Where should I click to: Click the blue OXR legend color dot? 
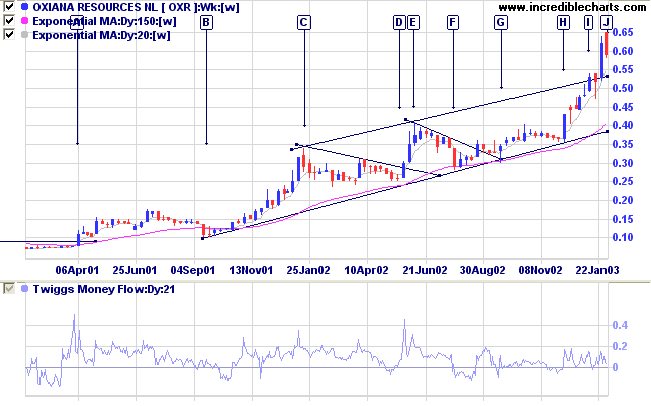(24, 7)
